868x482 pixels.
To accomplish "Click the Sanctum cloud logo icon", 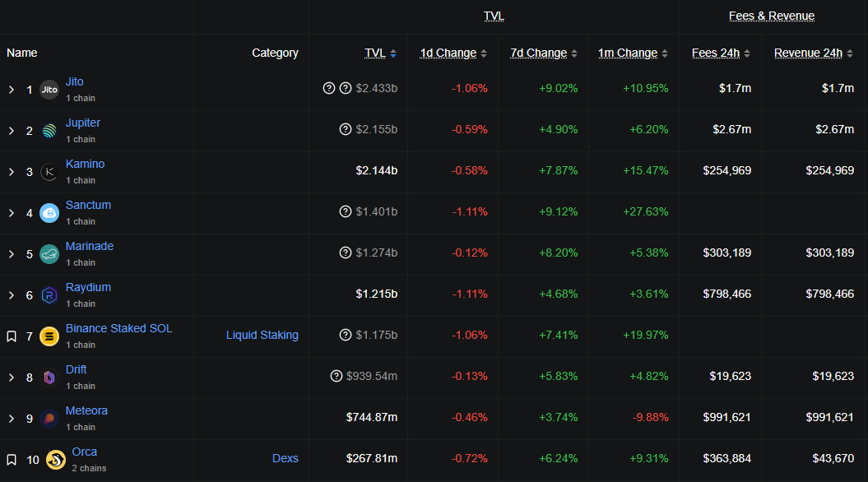I will (x=49, y=213).
